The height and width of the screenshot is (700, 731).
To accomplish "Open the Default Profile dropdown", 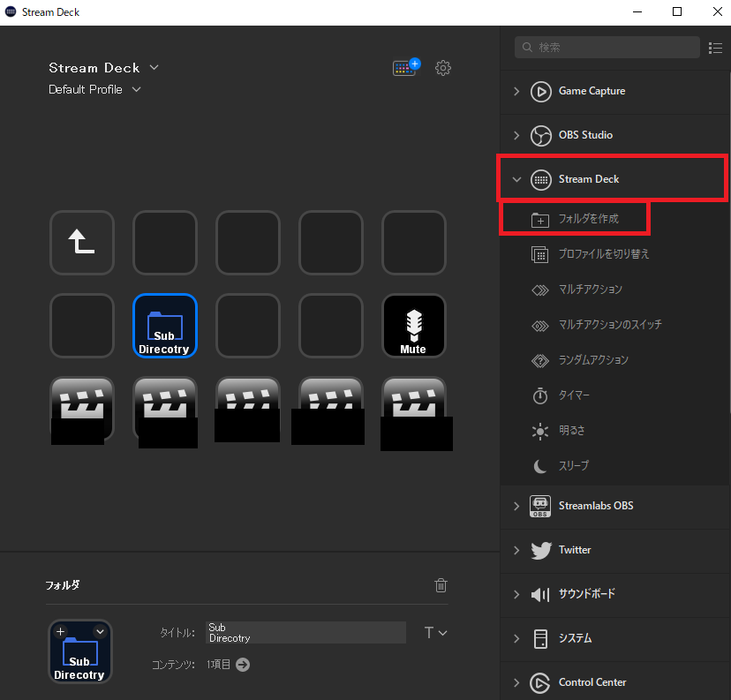I will [x=136, y=89].
